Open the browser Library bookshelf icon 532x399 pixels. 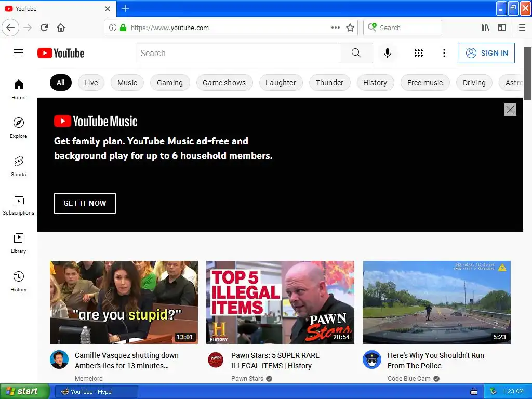click(x=485, y=28)
